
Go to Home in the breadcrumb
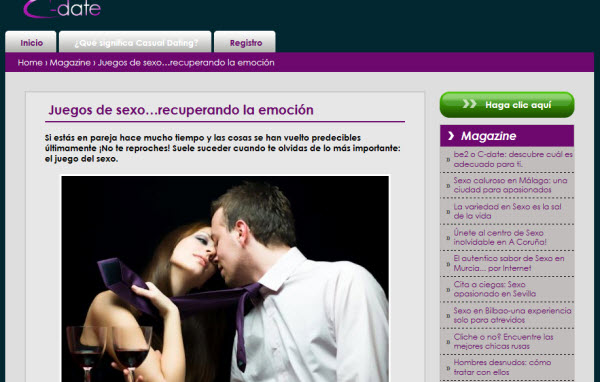30,62
